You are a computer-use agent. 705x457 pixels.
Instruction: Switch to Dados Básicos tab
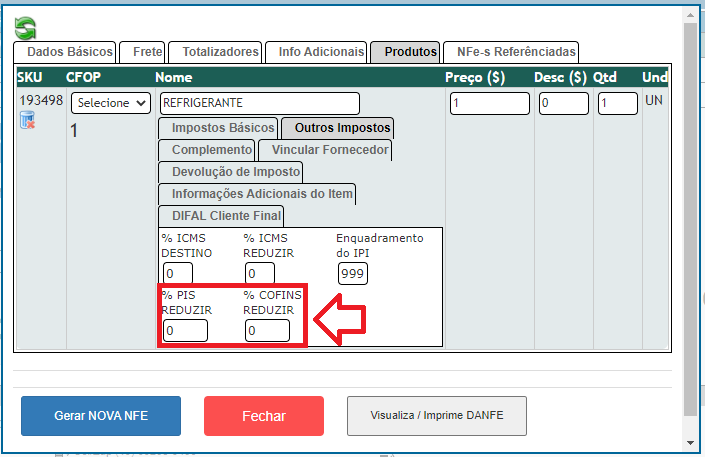[x=65, y=52]
